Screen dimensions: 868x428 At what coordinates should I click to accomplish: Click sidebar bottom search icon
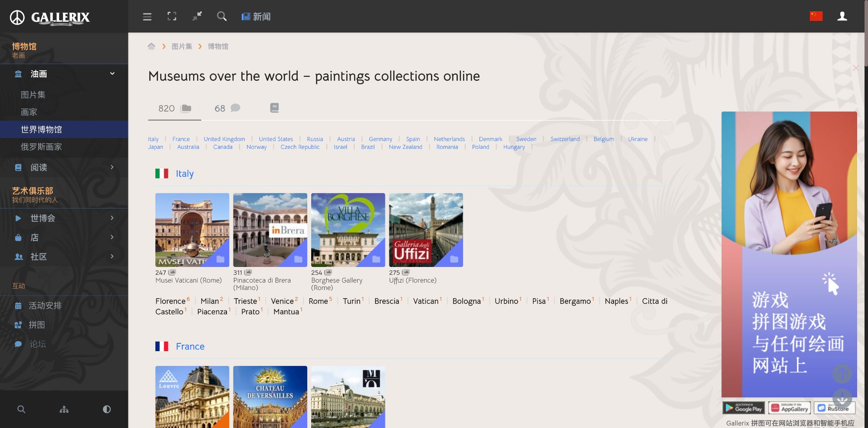(21, 409)
